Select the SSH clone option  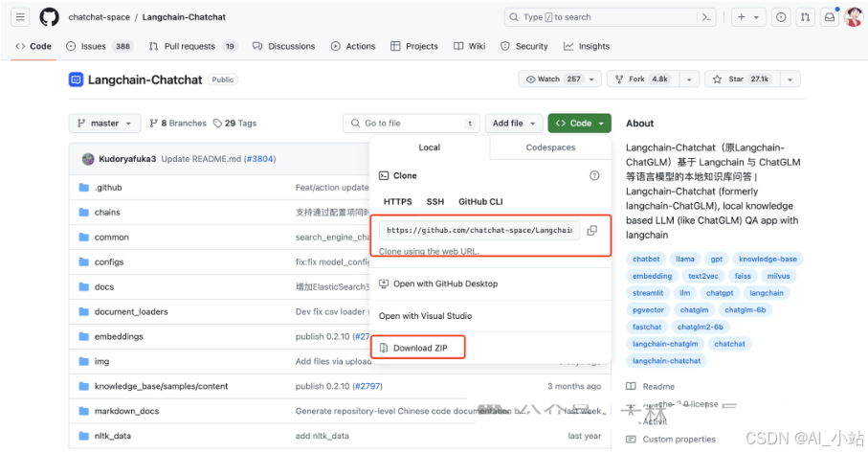[435, 201]
